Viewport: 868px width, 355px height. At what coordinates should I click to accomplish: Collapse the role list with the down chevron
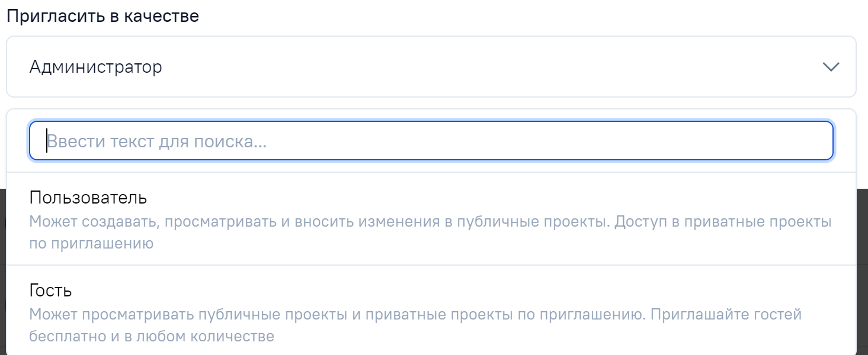831,67
